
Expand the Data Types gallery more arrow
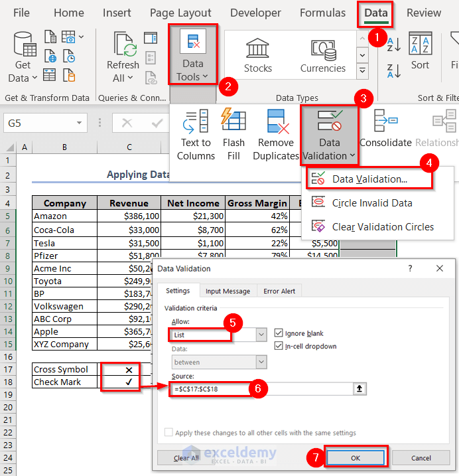tap(362, 70)
